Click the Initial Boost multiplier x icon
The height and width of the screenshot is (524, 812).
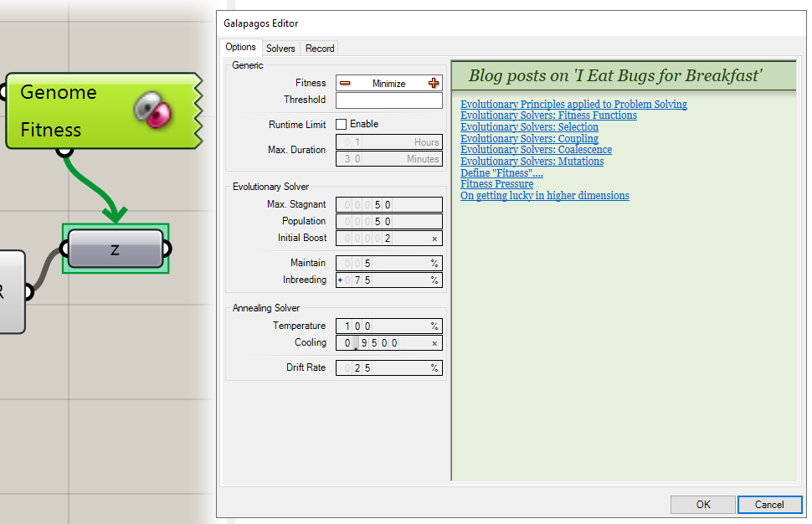pyautogui.click(x=434, y=239)
